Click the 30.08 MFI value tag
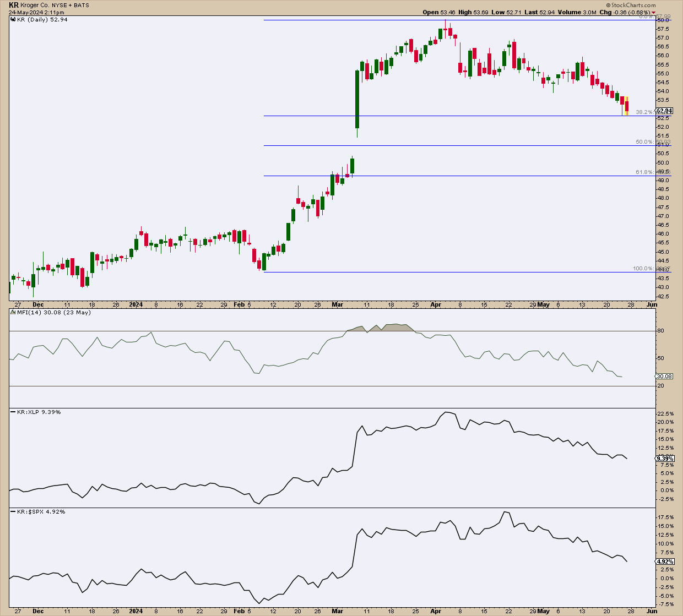Image resolution: width=683 pixels, height=616 pixels. 664,377
